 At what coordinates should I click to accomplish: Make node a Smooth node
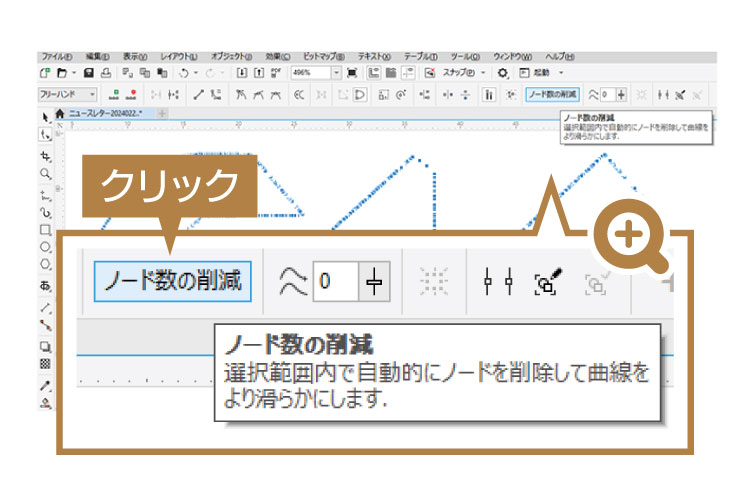(x=258, y=95)
